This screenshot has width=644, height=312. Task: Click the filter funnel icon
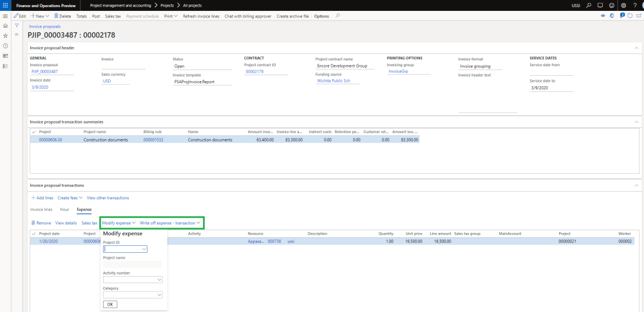coord(17,26)
